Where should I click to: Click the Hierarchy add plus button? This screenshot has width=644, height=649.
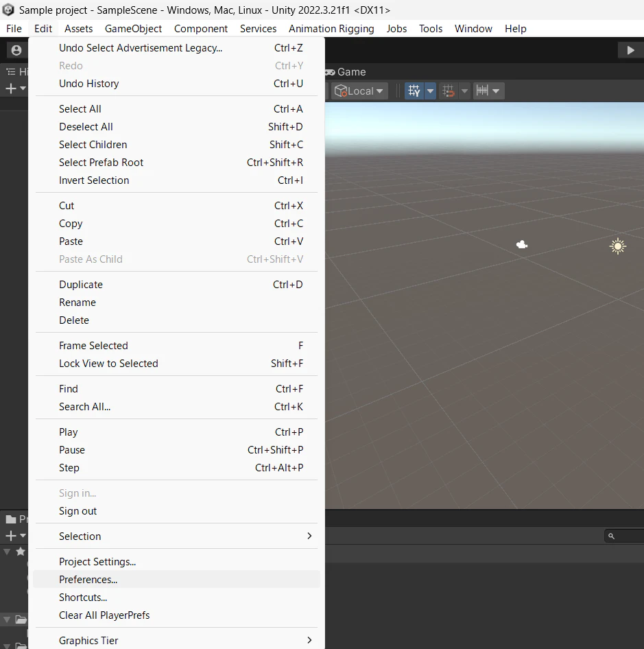(x=11, y=88)
